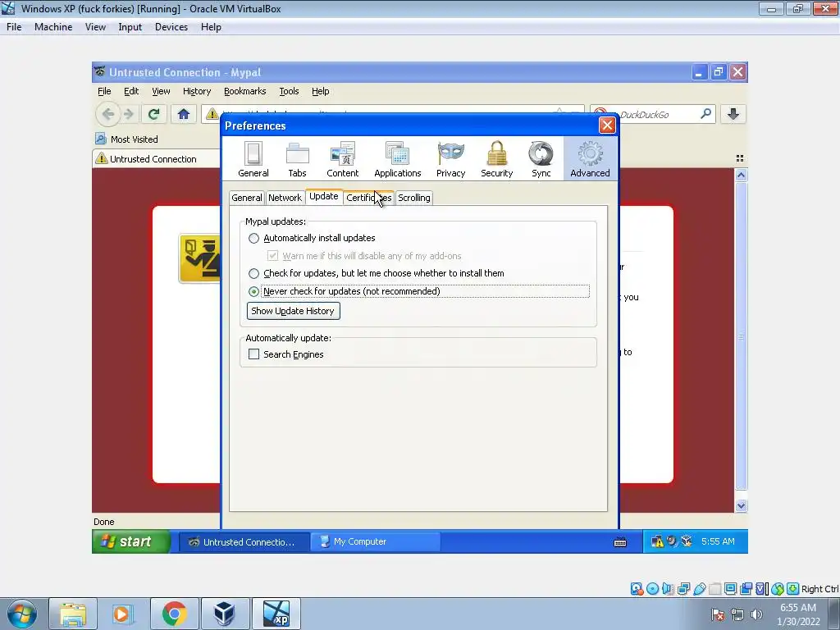Open the Sync preferences pane
Image resolution: width=840 pixels, height=630 pixels.
pyautogui.click(x=541, y=159)
